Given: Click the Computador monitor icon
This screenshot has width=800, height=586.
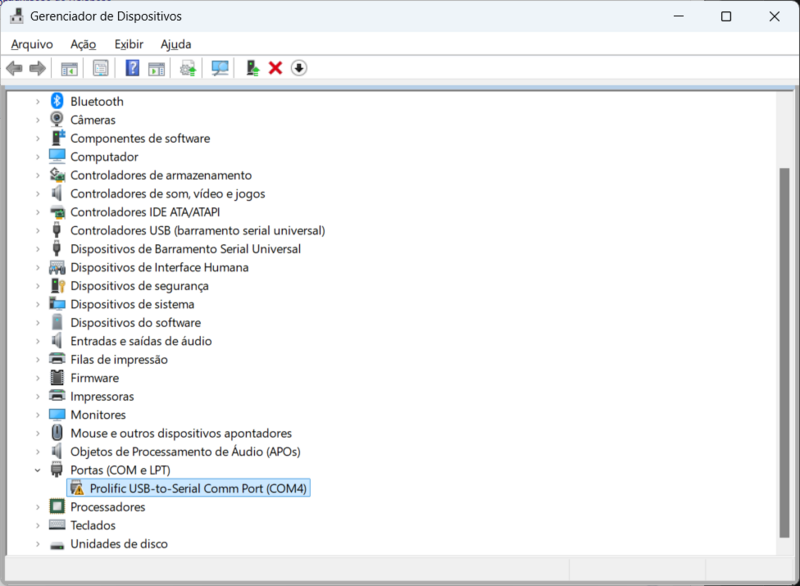Looking at the screenshot, I should pyautogui.click(x=57, y=156).
